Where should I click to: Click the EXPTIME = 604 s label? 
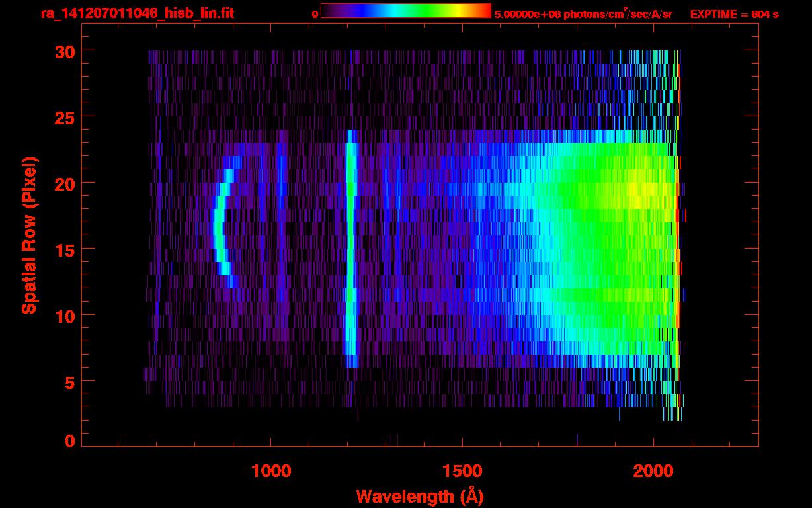[734, 14]
